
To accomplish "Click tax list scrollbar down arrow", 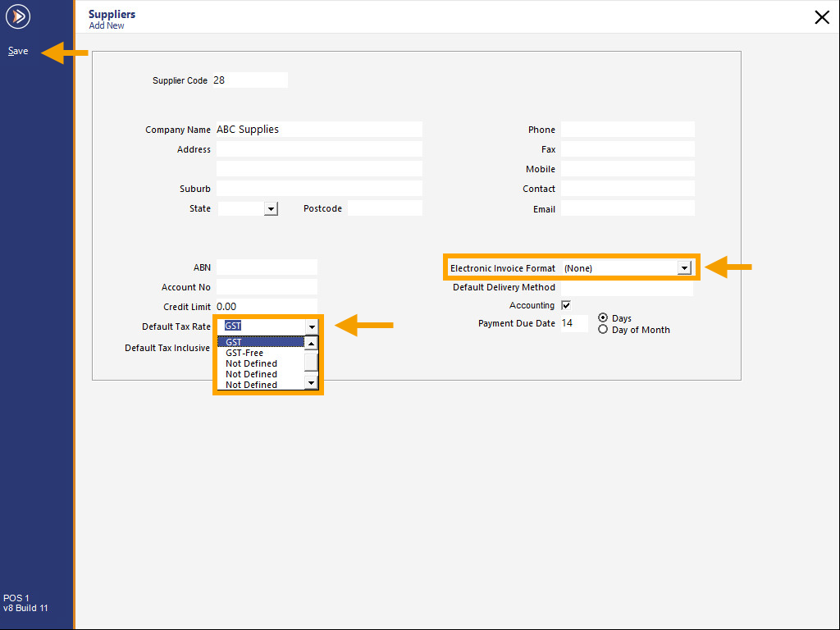I will click(x=311, y=382).
